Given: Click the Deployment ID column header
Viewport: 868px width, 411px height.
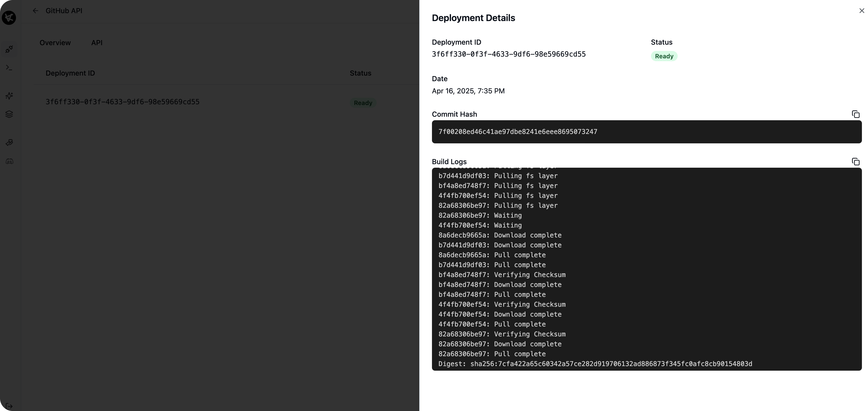Looking at the screenshot, I should [x=70, y=73].
